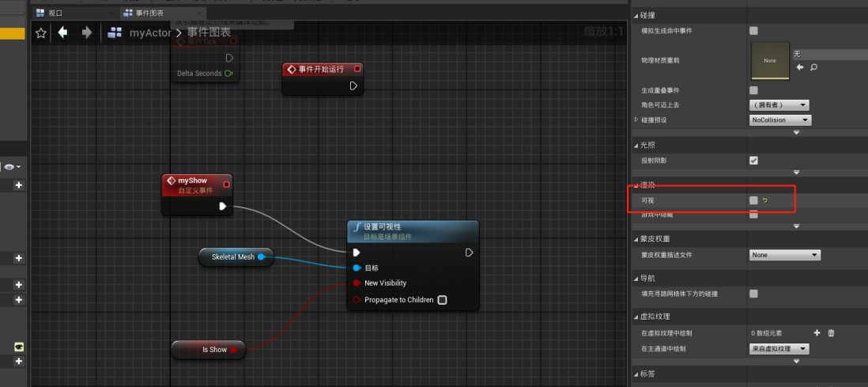The image size is (868, 387).
Task: Enable the 可视 (Visible) checkbox
Action: (753, 201)
